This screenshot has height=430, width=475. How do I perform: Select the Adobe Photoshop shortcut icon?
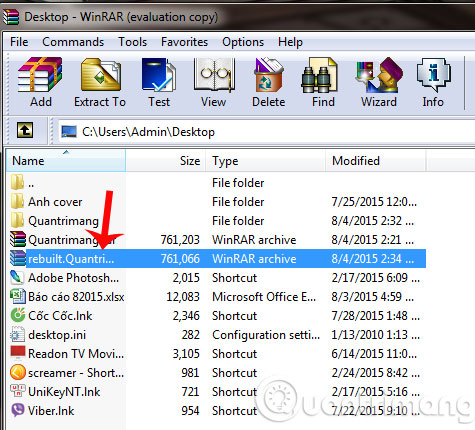[x=17, y=277]
